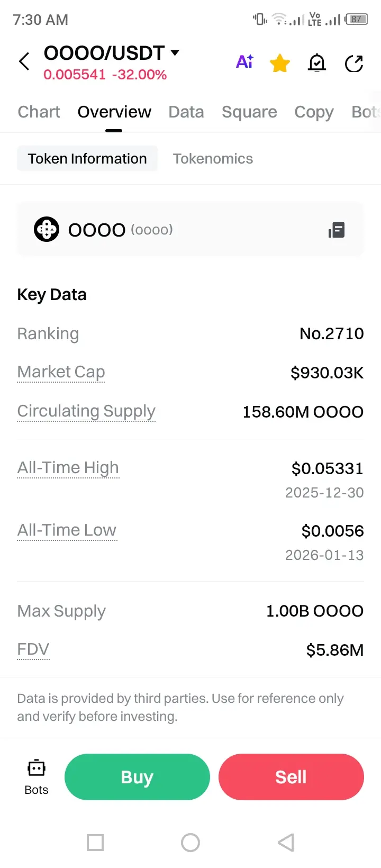The height and width of the screenshot is (868, 381).
Task: Switch to the Chart tab
Action: click(39, 112)
